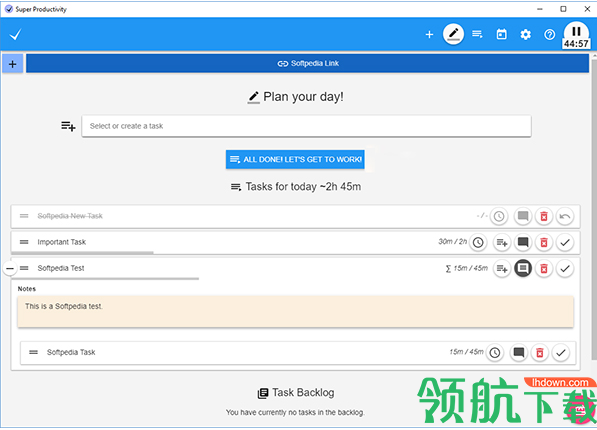Add new task via header plus icon
Image resolution: width=597 pixels, height=430 pixels.
click(x=429, y=35)
